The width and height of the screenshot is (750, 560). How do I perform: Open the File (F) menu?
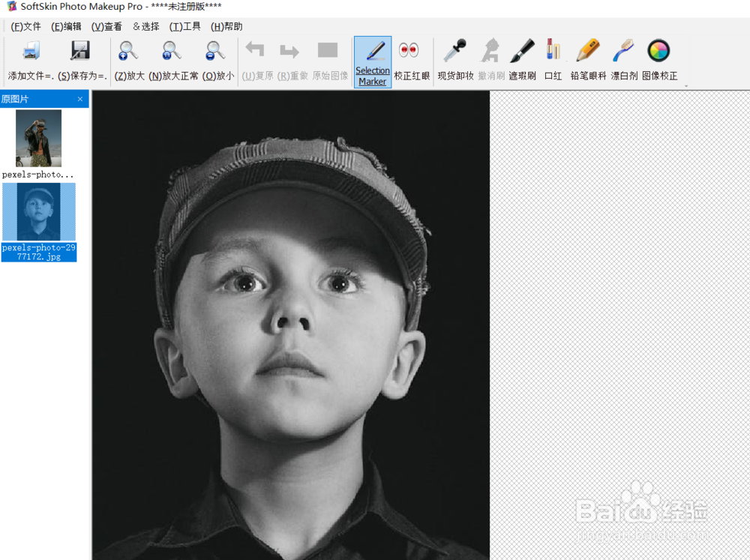pyautogui.click(x=25, y=27)
